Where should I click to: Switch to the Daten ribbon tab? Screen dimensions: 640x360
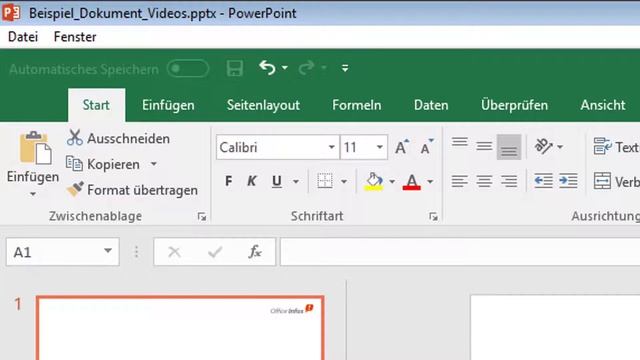[x=431, y=105]
